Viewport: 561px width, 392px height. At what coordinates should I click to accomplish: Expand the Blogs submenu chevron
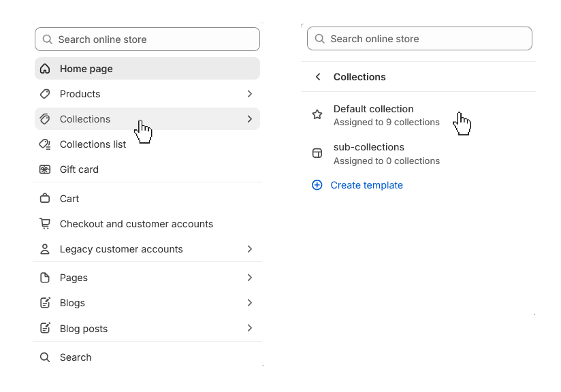[250, 303]
